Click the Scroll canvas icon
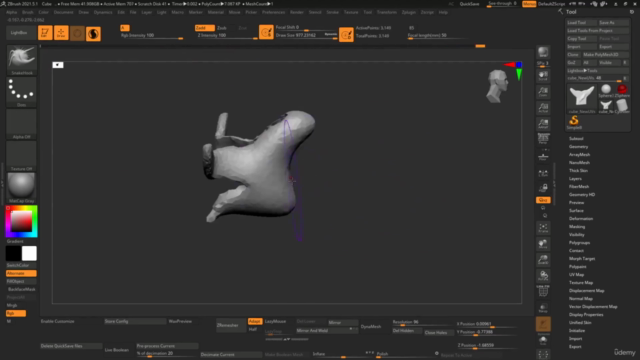 pyautogui.click(x=543, y=76)
